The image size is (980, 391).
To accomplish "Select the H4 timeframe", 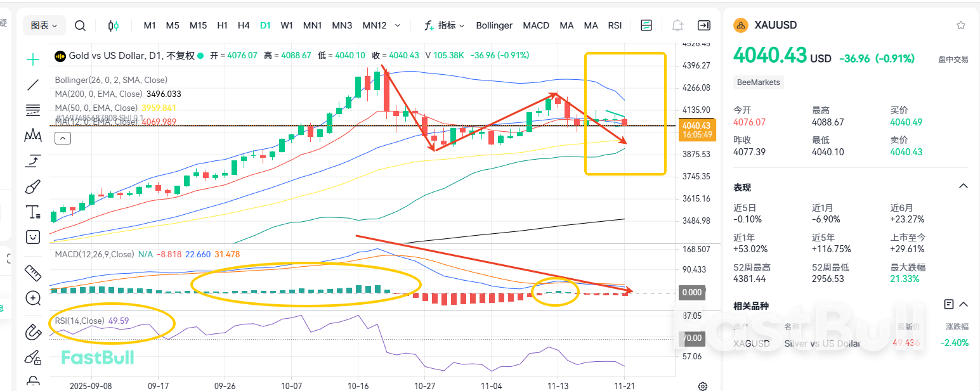I will (244, 25).
